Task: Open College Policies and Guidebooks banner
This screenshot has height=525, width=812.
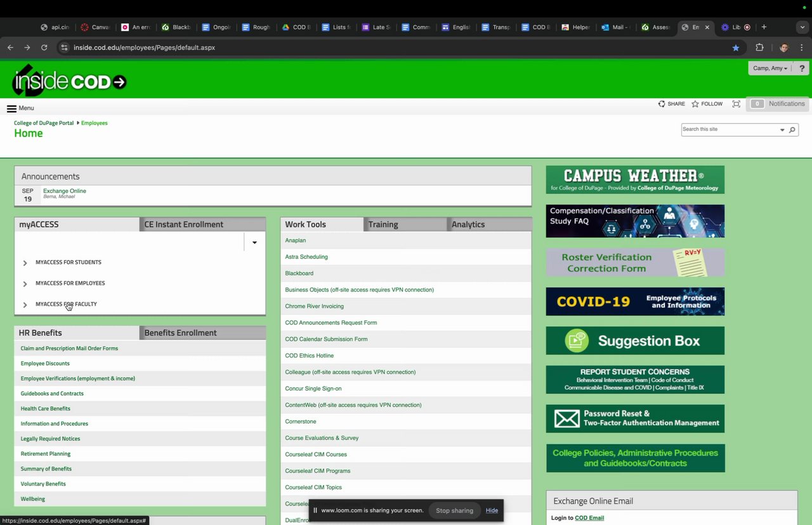Action: 635,458
